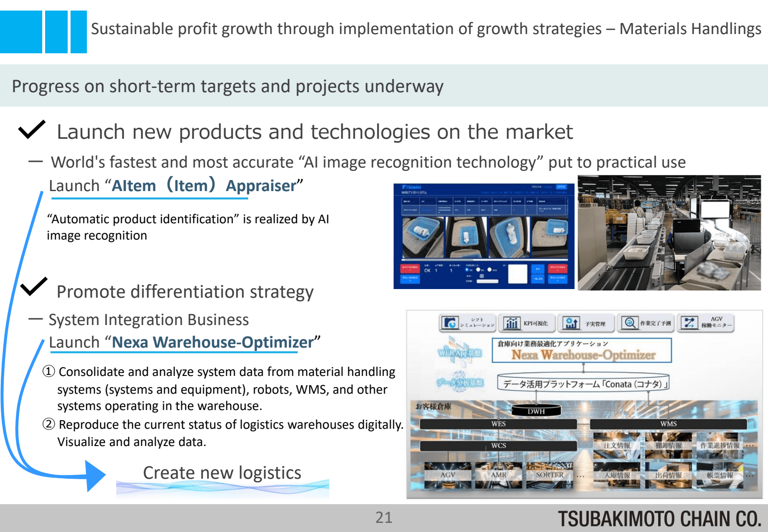This screenshot has width=768, height=532.
Task: Click the "AItem (Item) Appraiser" title
Action: pos(204,186)
